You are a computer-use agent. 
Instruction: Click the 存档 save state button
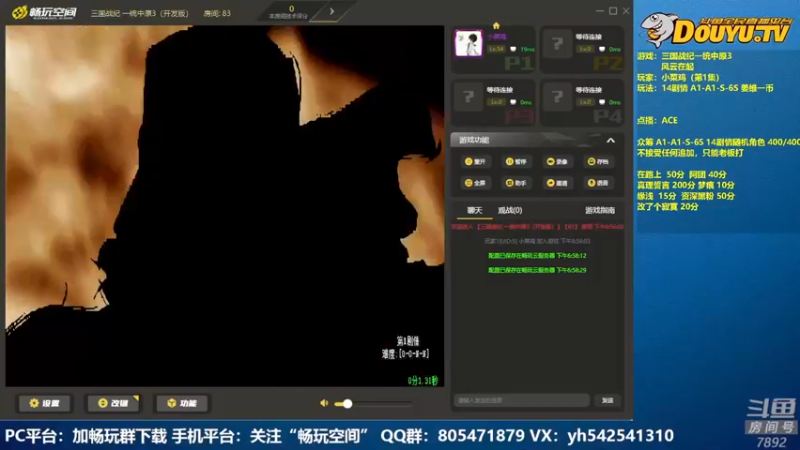tap(598, 162)
